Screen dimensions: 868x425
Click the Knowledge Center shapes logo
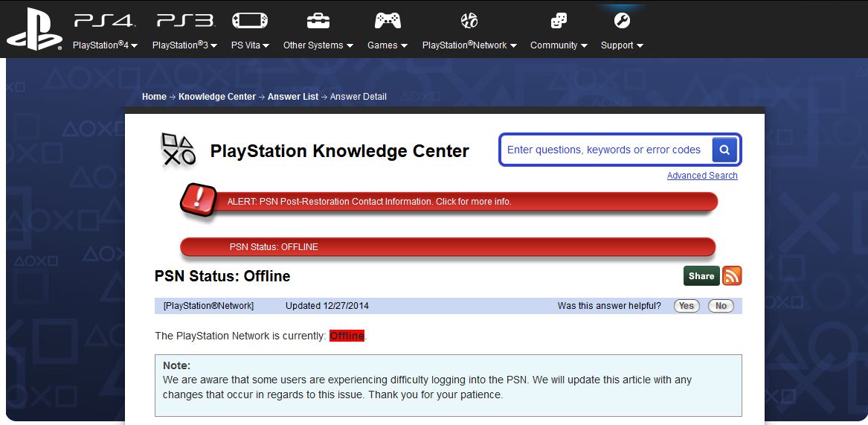click(178, 150)
